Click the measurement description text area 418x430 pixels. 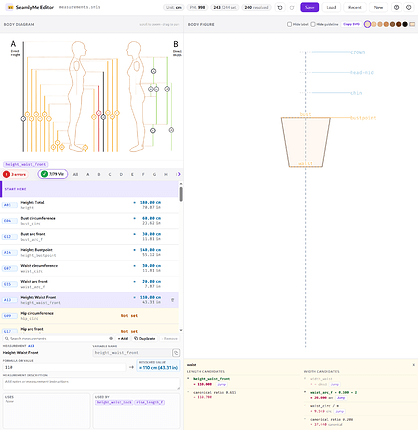click(91, 384)
